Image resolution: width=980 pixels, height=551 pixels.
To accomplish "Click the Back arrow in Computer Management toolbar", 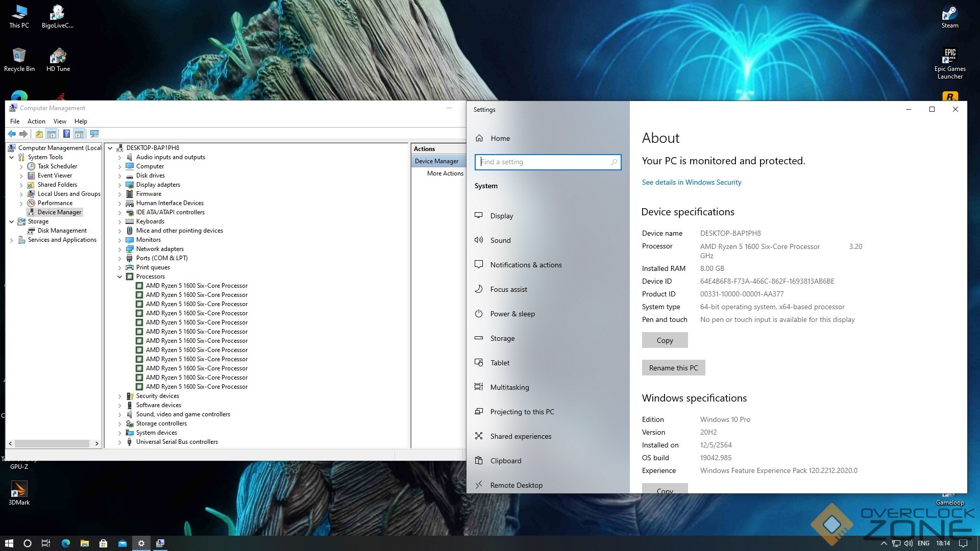I will point(12,134).
